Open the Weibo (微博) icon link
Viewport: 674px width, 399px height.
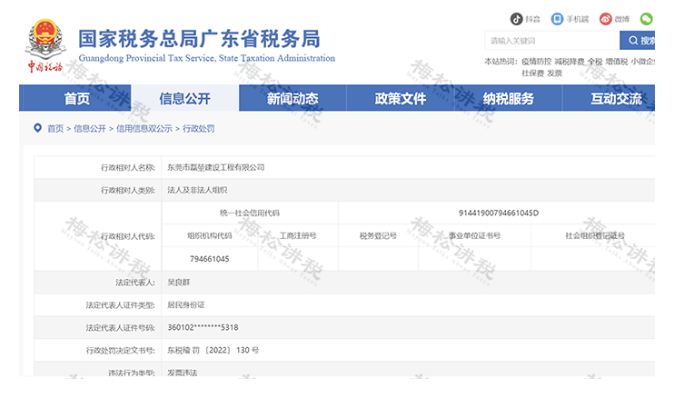pos(606,19)
